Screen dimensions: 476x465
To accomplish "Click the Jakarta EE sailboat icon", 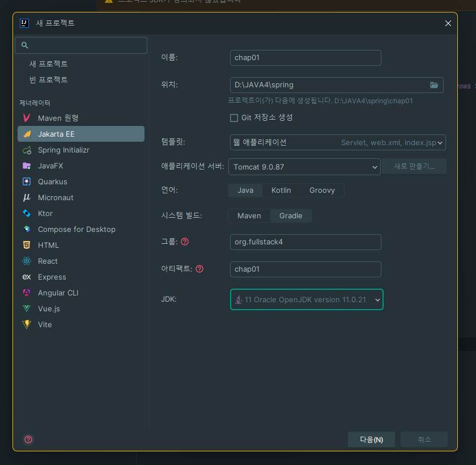I will point(27,134).
